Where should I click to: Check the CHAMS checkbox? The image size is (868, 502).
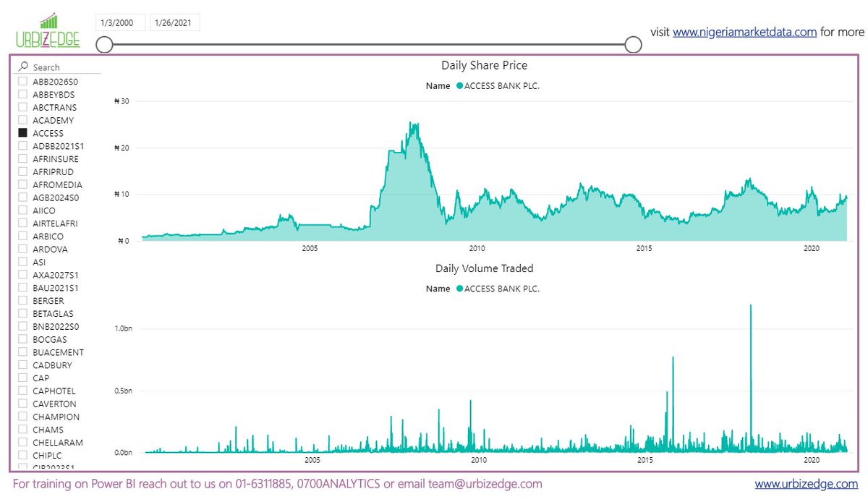tap(22, 430)
